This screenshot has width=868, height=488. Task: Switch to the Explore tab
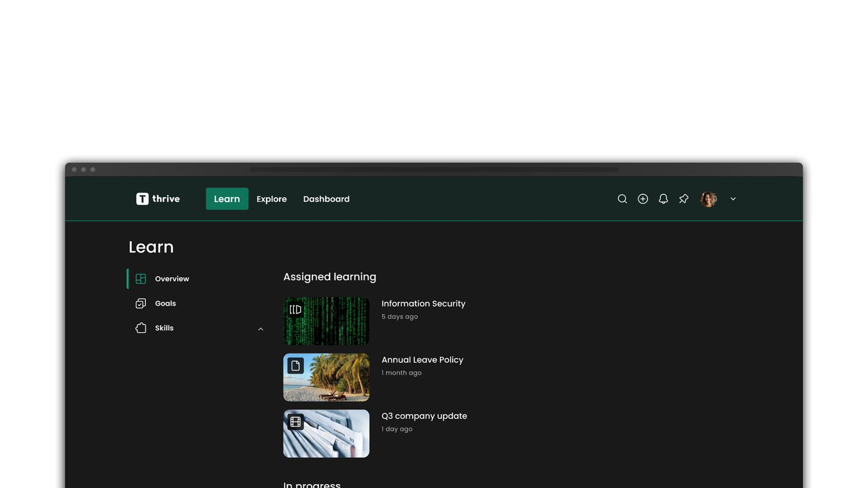pos(271,199)
